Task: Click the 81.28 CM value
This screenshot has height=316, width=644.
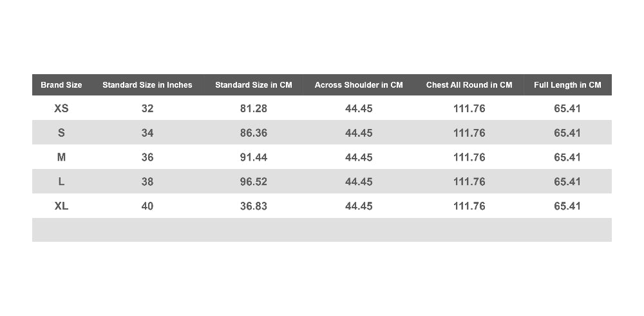Action: point(253,108)
